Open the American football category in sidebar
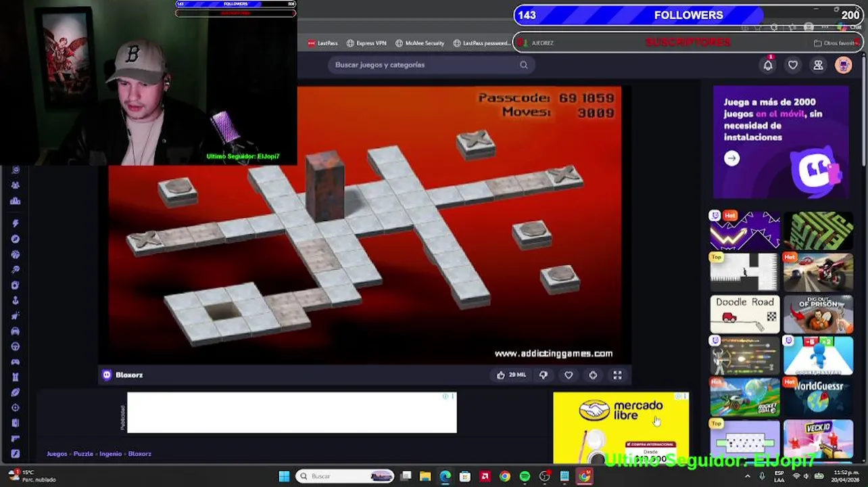 [x=15, y=392]
